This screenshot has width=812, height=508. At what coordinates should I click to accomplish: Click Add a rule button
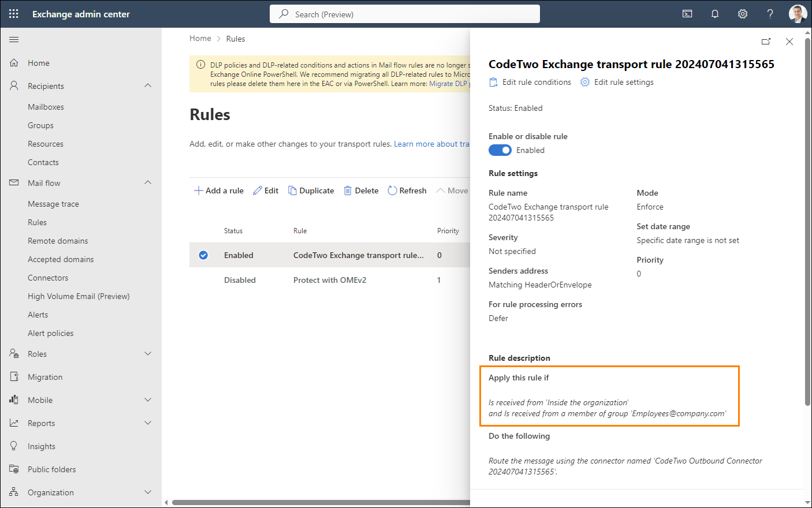(219, 190)
